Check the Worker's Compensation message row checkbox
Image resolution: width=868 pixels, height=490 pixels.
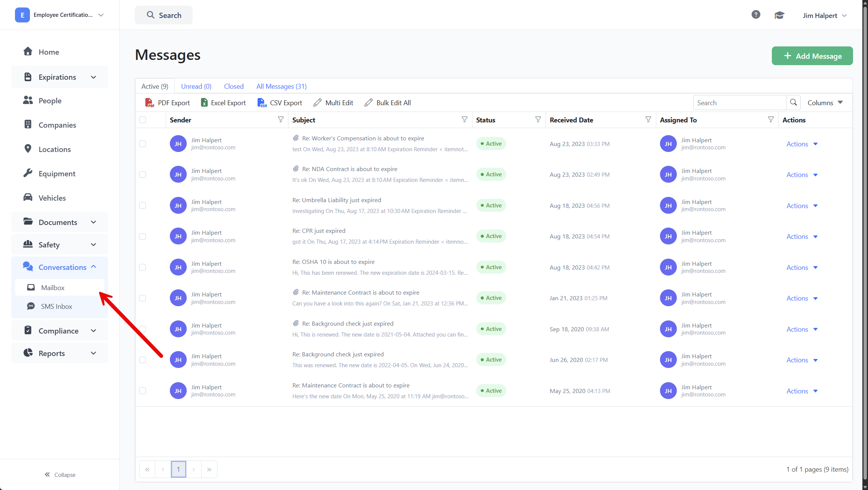click(x=143, y=144)
